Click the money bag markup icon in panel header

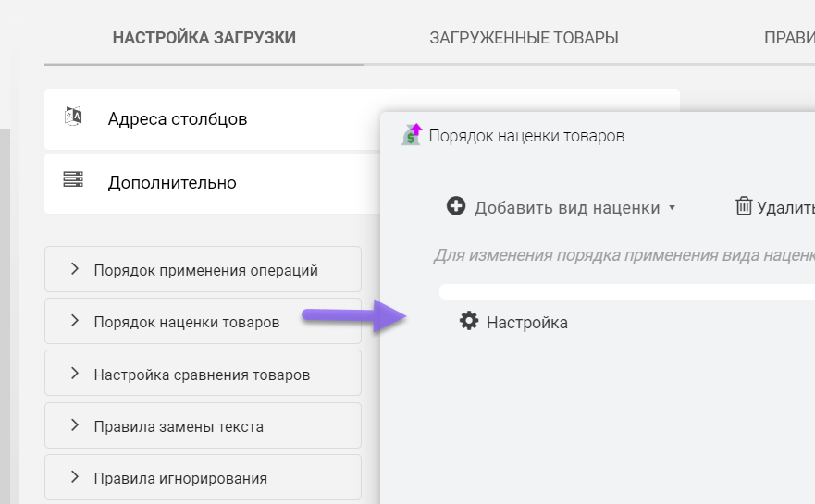[412, 135]
